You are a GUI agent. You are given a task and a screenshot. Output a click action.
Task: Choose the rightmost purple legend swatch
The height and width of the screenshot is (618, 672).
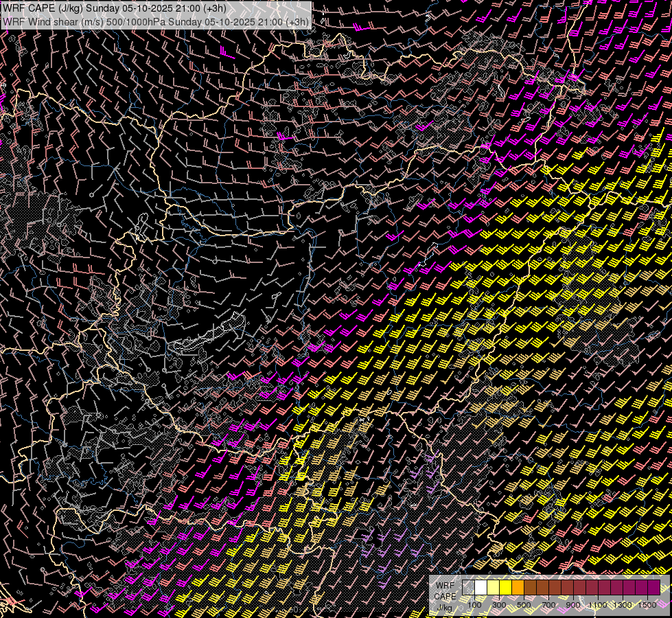(x=653, y=588)
